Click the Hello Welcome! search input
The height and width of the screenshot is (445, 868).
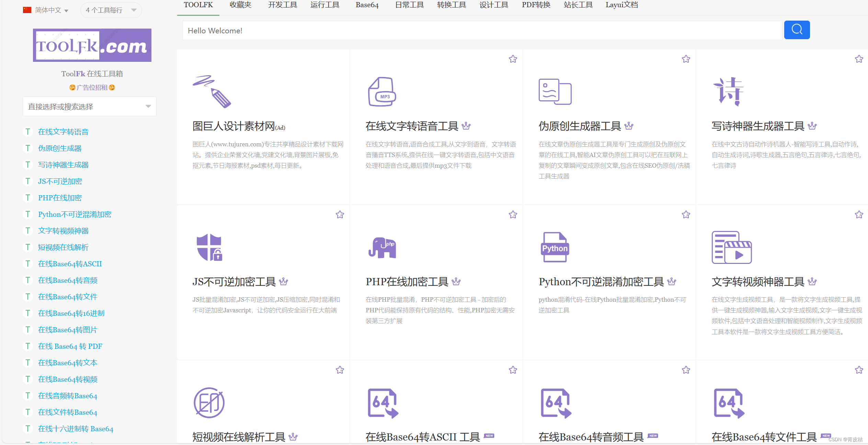[482, 30]
